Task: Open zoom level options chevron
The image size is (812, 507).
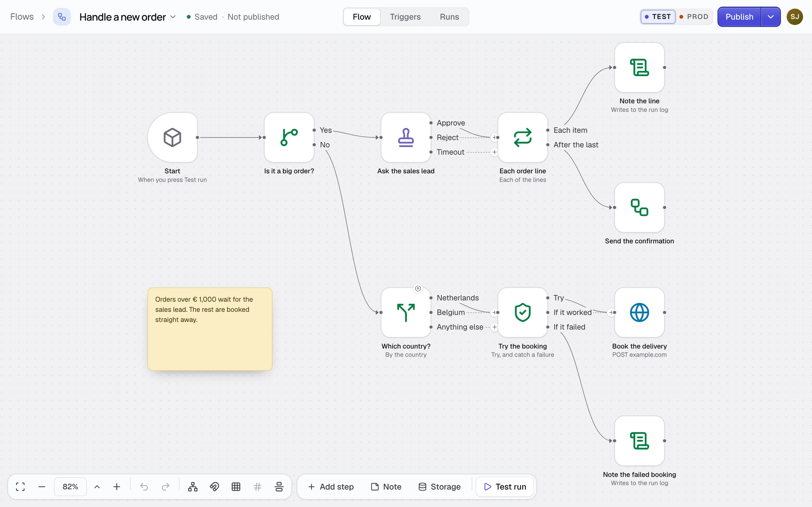Action: (x=97, y=486)
